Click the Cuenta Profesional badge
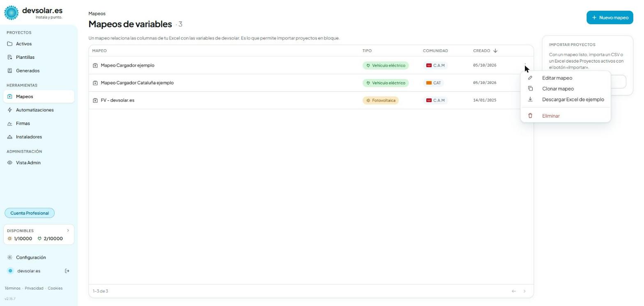 (30, 213)
